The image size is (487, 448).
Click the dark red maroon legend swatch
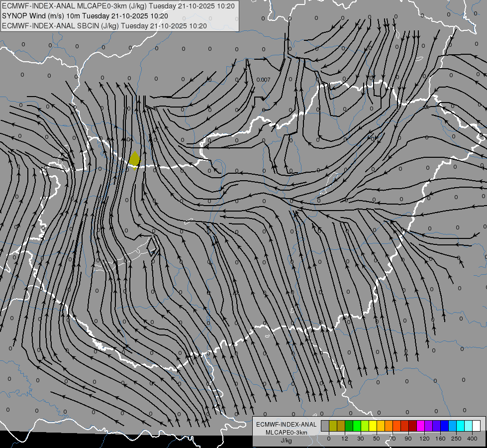click(x=412, y=426)
